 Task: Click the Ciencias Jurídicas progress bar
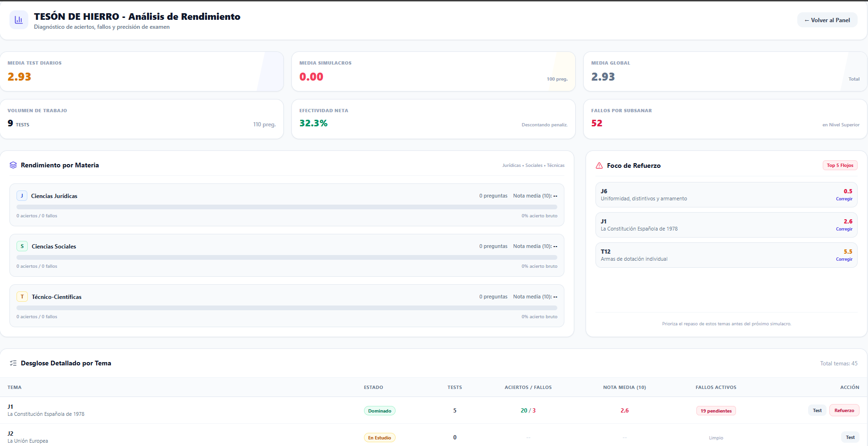(x=287, y=207)
